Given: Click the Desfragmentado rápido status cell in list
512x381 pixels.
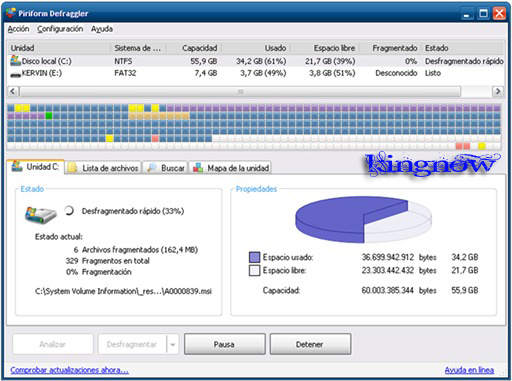Looking at the screenshot, I should (x=464, y=61).
